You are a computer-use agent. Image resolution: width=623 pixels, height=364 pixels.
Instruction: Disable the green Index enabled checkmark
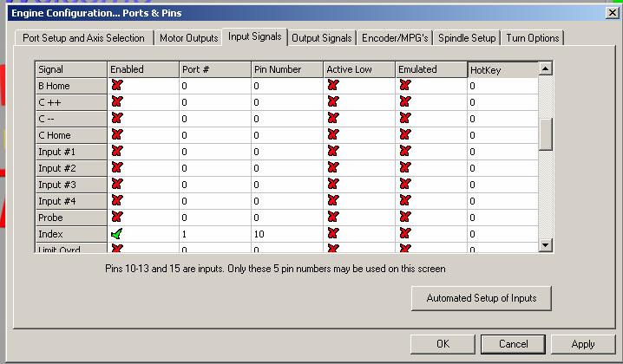117,234
